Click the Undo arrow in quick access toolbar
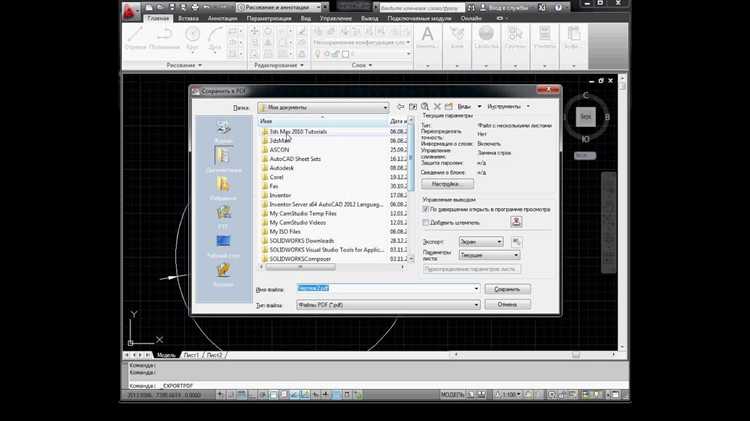 [x=207, y=8]
